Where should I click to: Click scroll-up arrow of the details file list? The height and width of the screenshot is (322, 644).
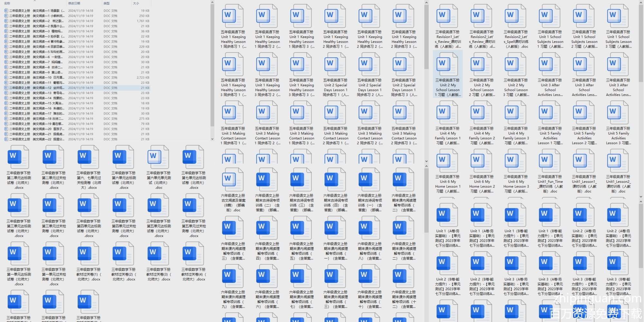212,3
